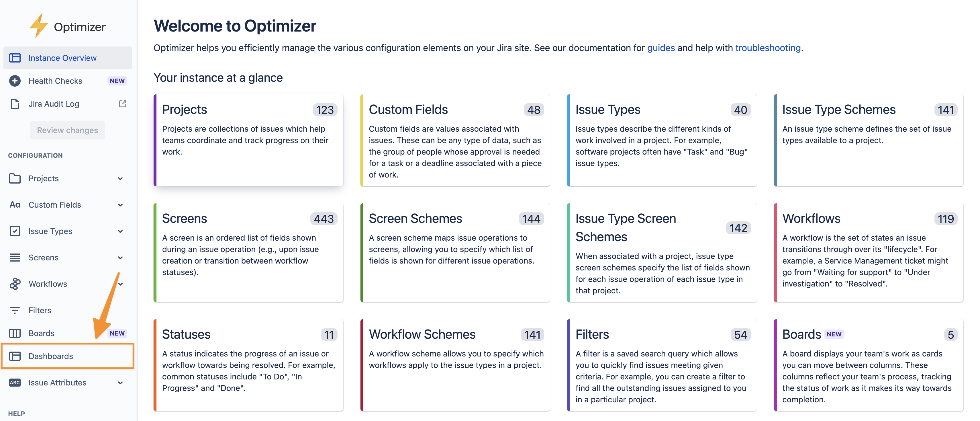Select the Custom Fields Aa icon
Screen dimensions: 980x421
click(15, 204)
